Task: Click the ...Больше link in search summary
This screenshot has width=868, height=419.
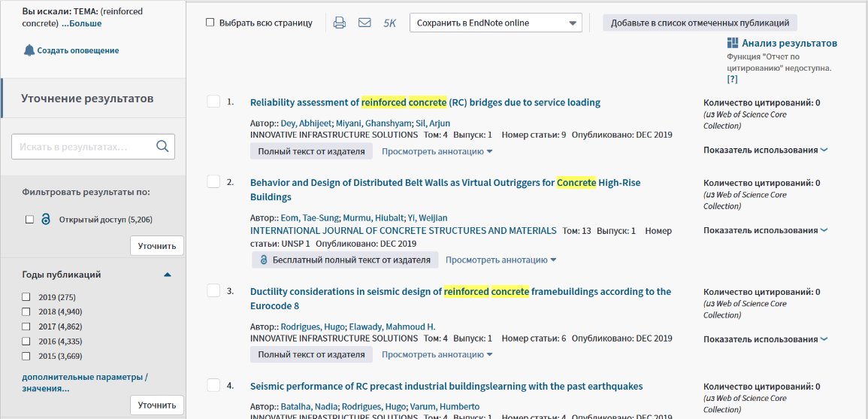Action: 81,23
